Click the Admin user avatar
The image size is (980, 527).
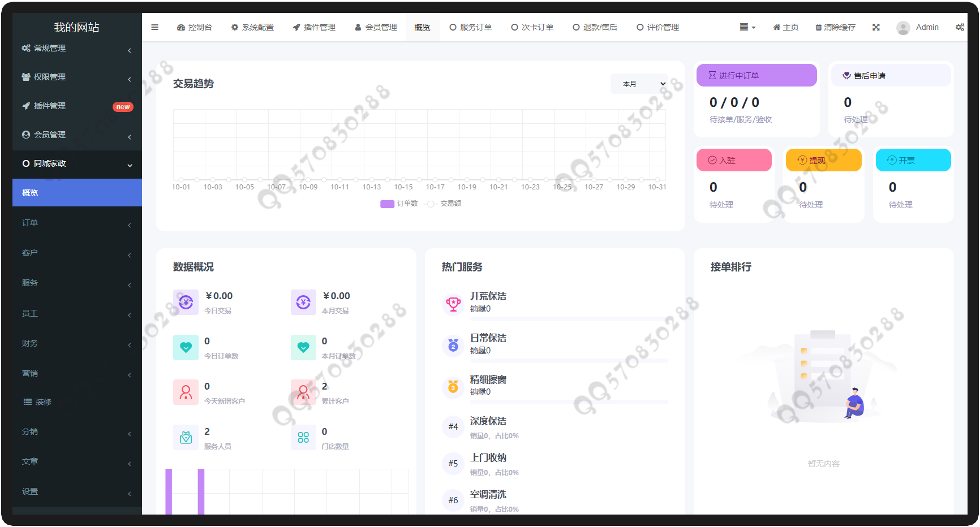[903, 28]
